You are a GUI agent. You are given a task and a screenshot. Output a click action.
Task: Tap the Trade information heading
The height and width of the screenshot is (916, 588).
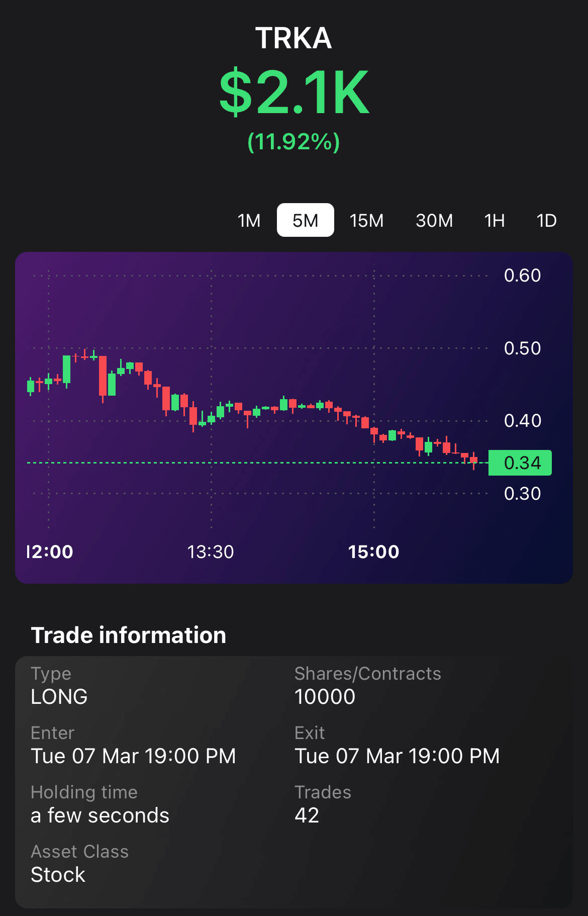(x=129, y=635)
